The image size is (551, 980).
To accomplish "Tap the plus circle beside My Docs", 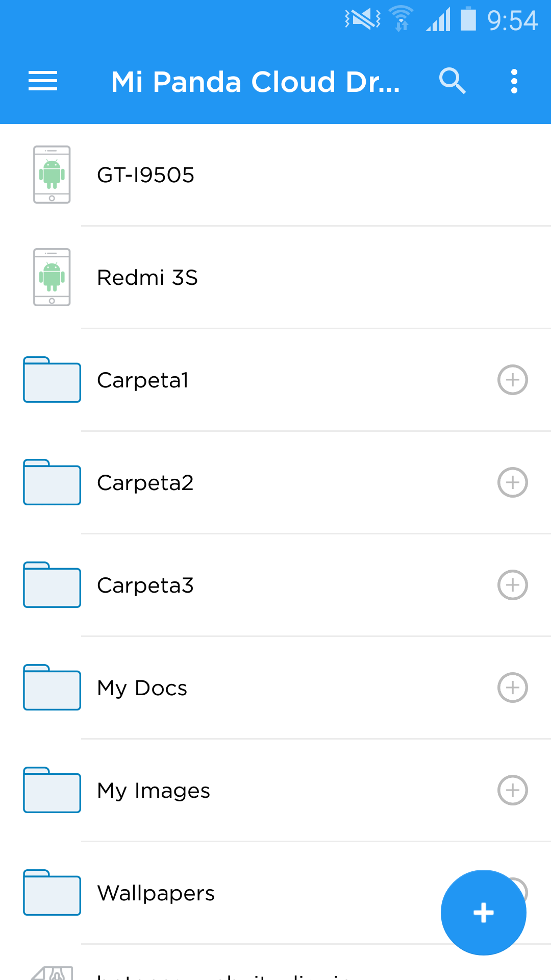I will coord(513,688).
